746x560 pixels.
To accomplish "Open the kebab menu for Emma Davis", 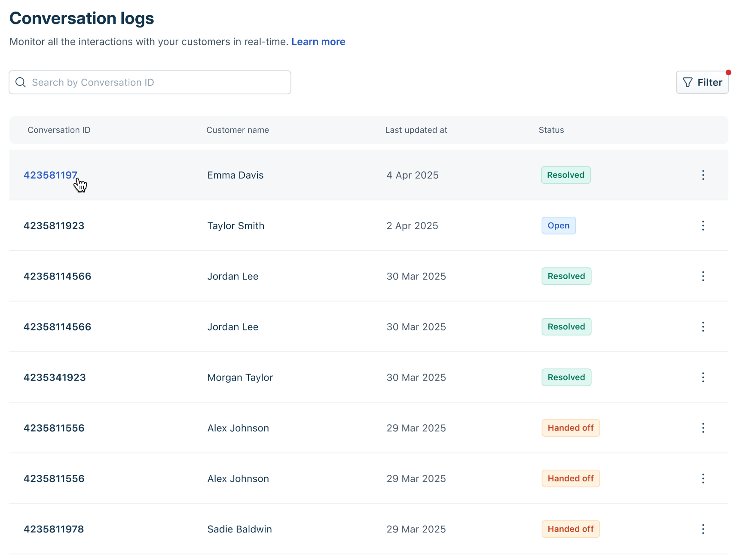I will [703, 175].
